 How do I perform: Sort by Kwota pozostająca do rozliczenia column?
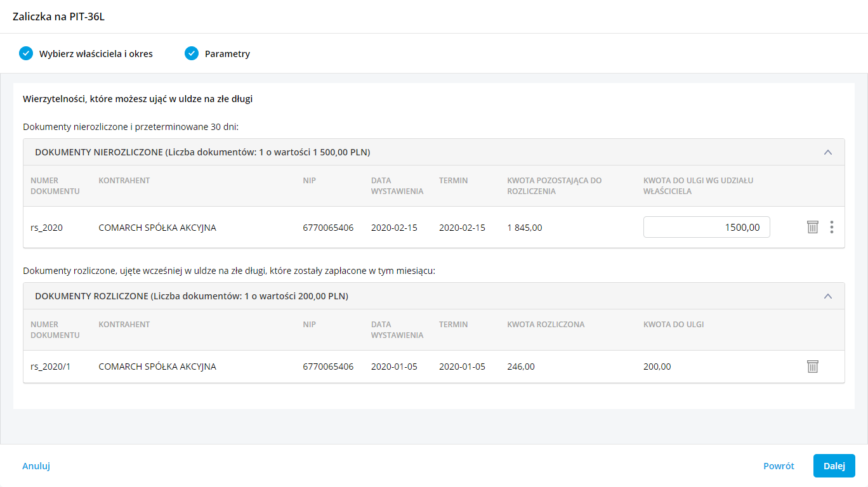[x=554, y=186]
